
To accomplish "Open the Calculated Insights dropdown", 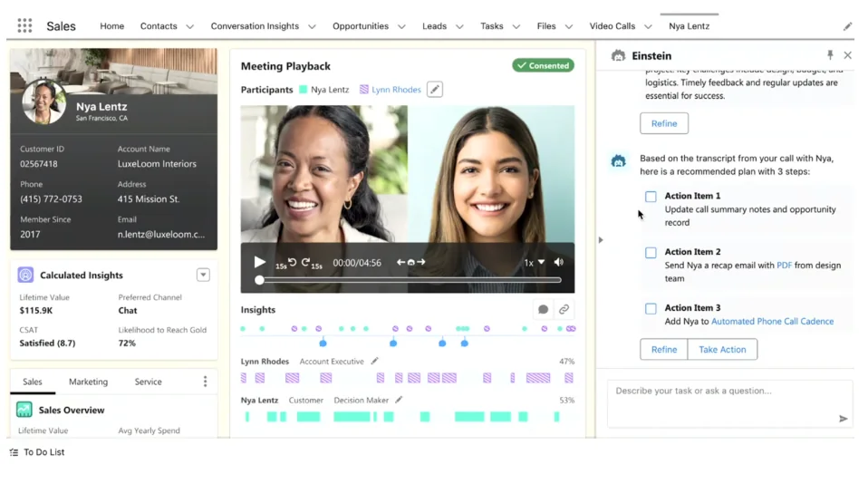I will point(203,275).
